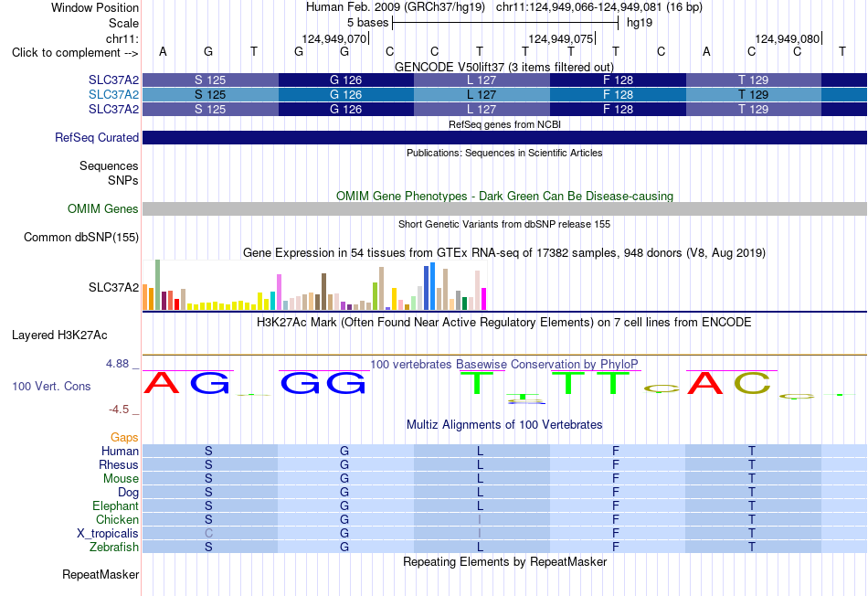Open the OMIM Gene Phenotypes track title
Screen dimensions: 868x596
click(504, 197)
